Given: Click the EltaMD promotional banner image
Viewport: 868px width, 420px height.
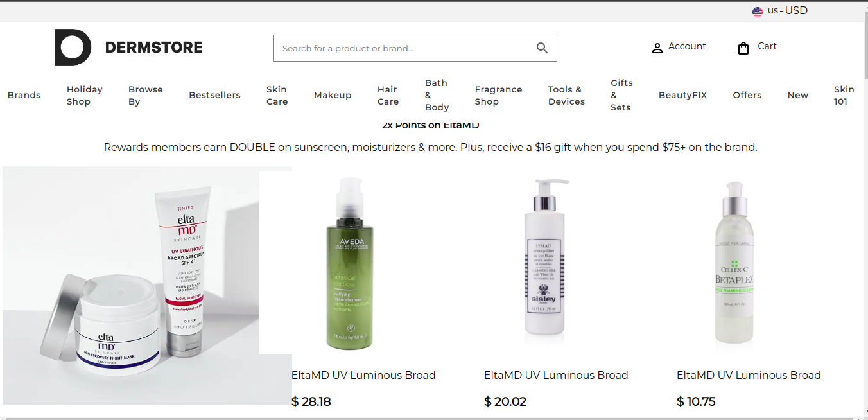Looking at the screenshot, I should tap(147, 285).
